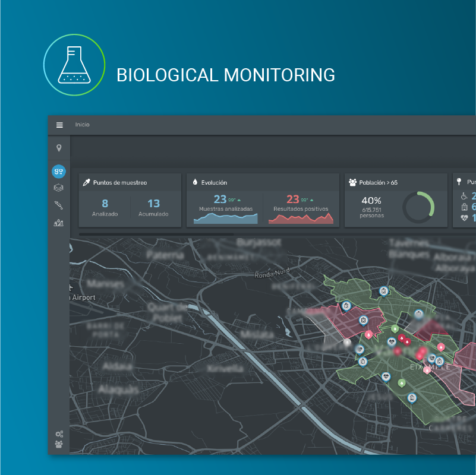Viewport: 476px width, 475px height.
Task: Click the city buildings sidebar icon
Action: [59, 223]
